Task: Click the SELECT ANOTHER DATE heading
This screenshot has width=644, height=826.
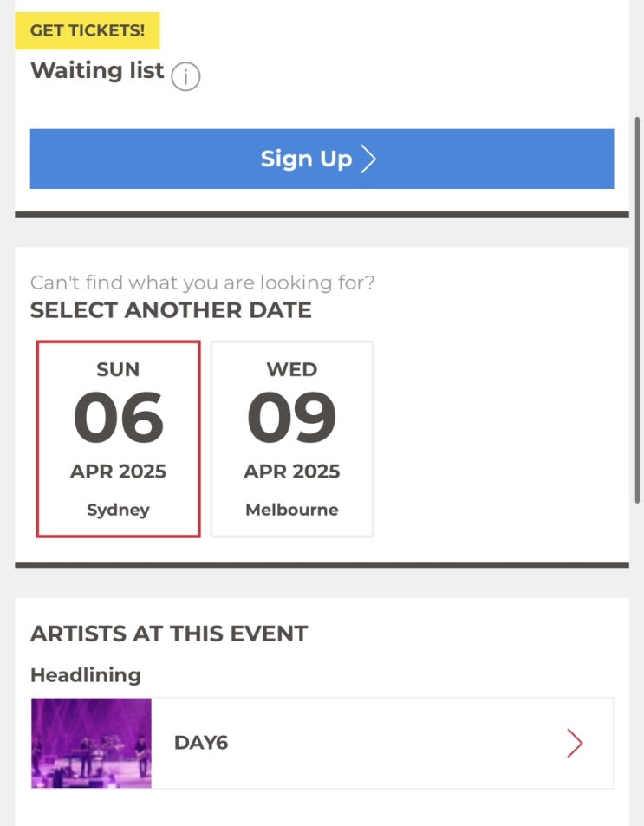Action: (171, 310)
